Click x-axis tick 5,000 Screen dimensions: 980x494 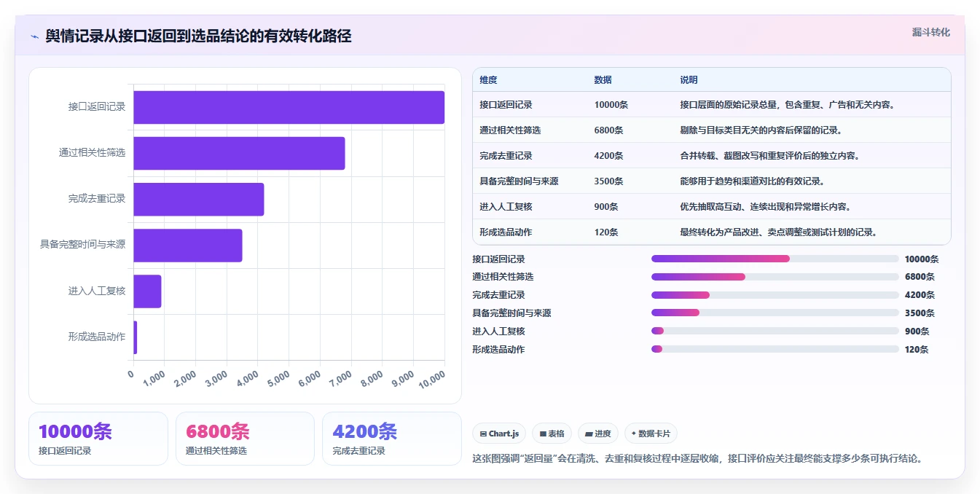point(278,378)
